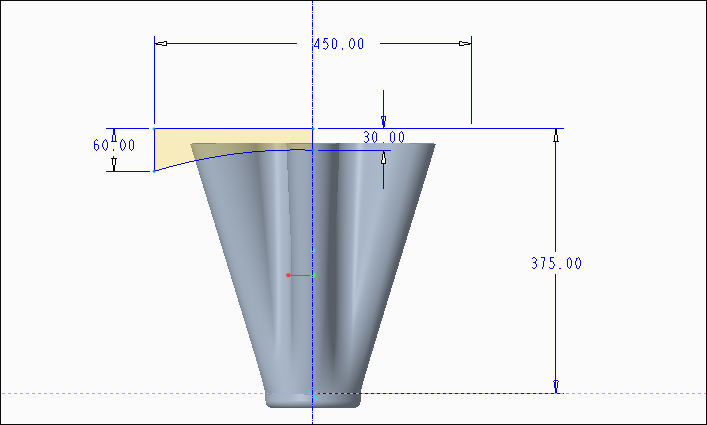This screenshot has height=425, width=707.
Task: Select the 375.00 vertical dimension value
Action: [556, 263]
